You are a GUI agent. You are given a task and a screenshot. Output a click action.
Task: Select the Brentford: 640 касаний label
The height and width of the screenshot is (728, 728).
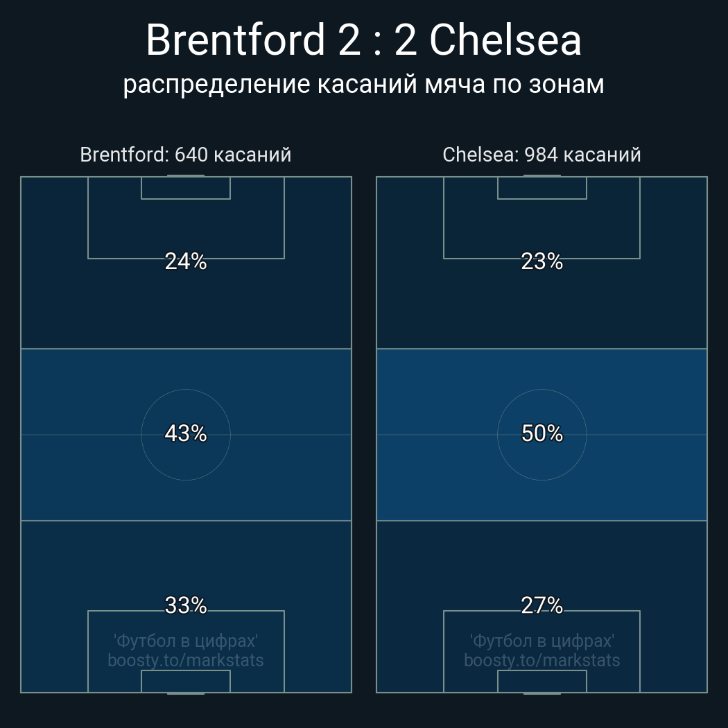point(186,155)
